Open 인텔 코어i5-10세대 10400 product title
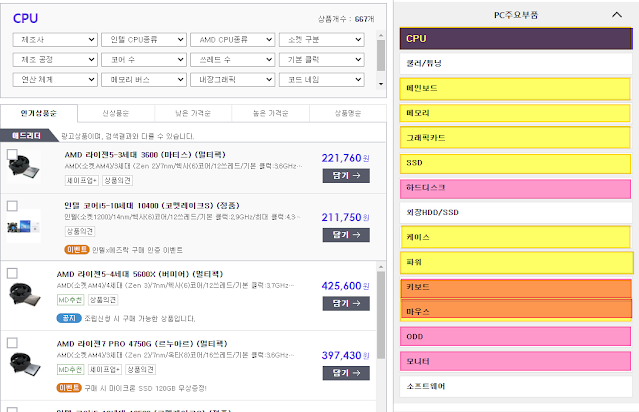The height and width of the screenshot is (412, 639). (152, 205)
